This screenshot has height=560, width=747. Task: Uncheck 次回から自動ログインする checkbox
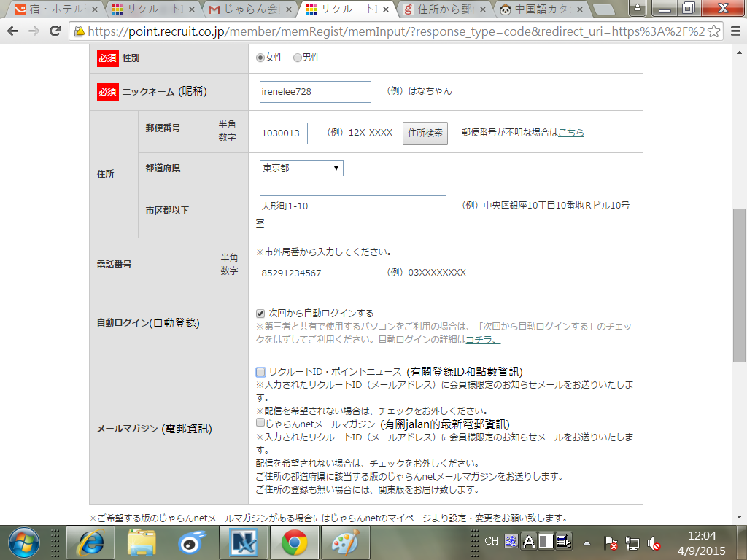click(x=260, y=314)
